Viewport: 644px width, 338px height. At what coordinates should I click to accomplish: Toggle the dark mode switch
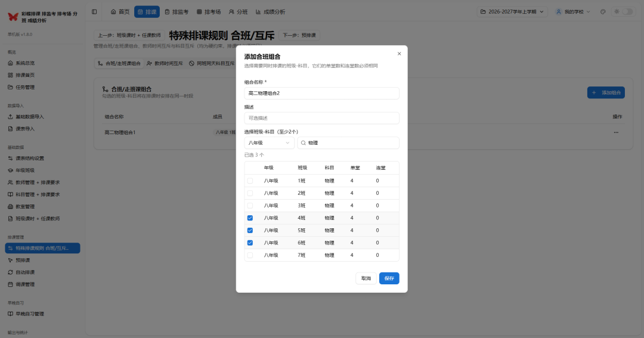tap(627, 12)
